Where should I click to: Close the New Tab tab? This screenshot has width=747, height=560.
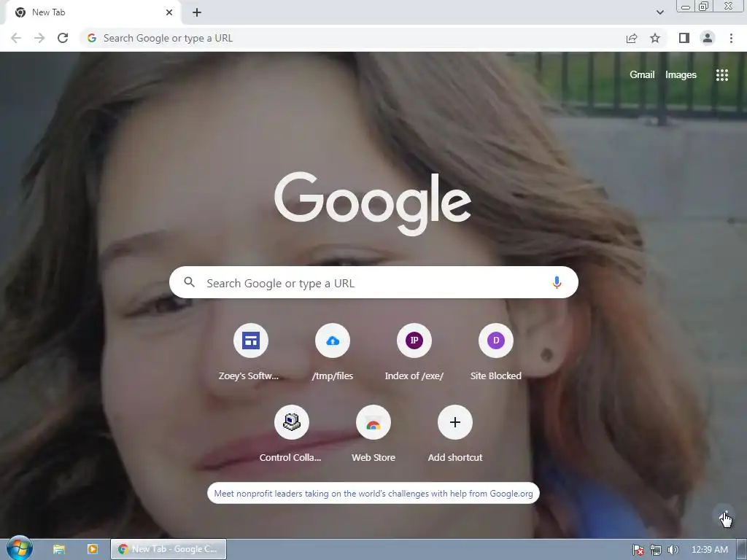click(x=169, y=12)
